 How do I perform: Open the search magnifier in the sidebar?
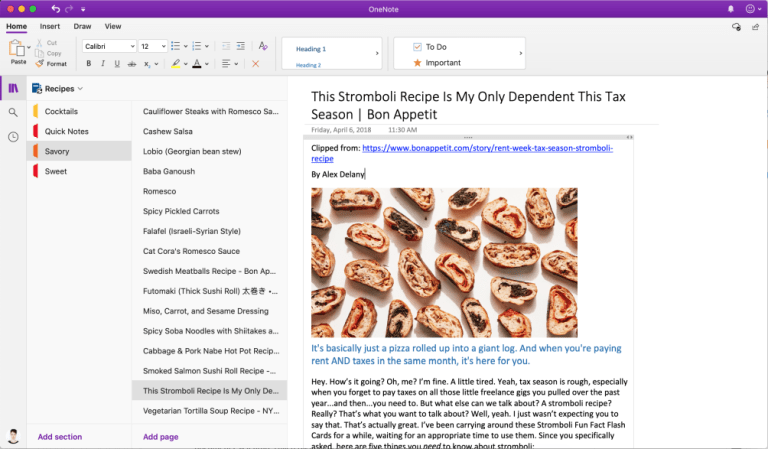coord(13,113)
